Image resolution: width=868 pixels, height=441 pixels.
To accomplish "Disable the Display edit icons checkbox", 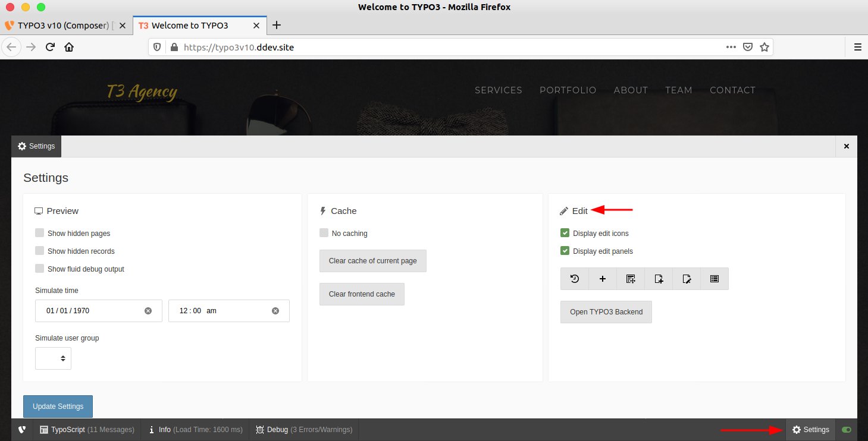I will [x=564, y=232].
